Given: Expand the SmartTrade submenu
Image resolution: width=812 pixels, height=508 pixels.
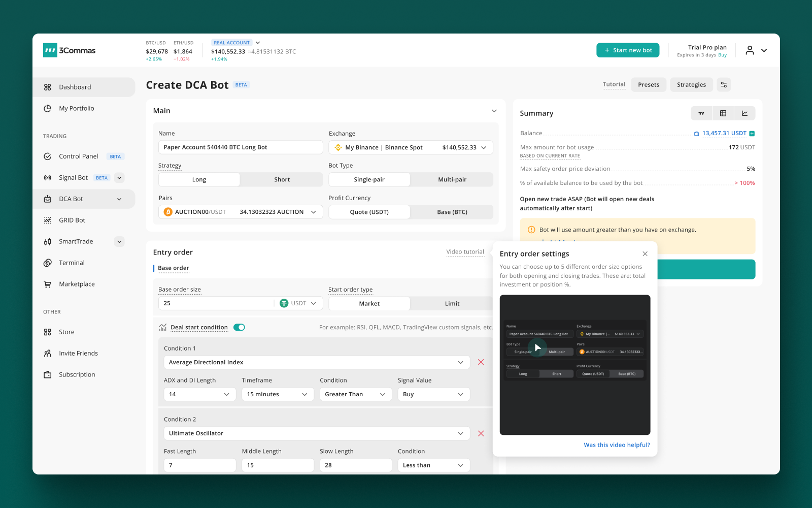Looking at the screenshot, I should click(x=119, y=242).
